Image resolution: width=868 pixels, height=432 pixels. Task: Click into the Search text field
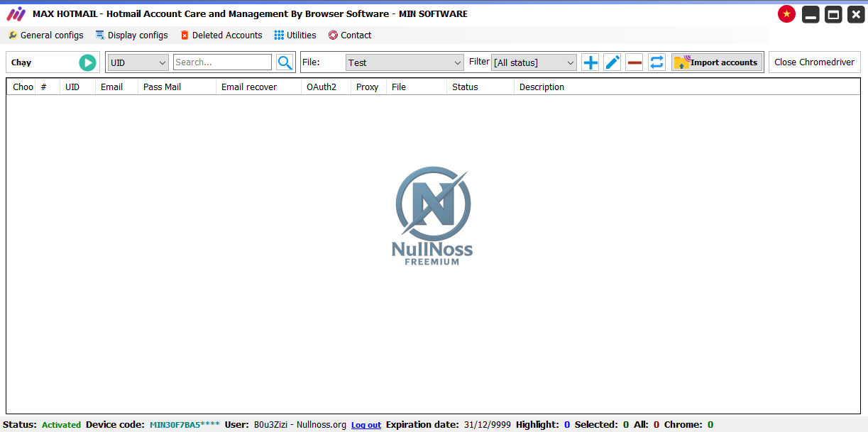222,62
